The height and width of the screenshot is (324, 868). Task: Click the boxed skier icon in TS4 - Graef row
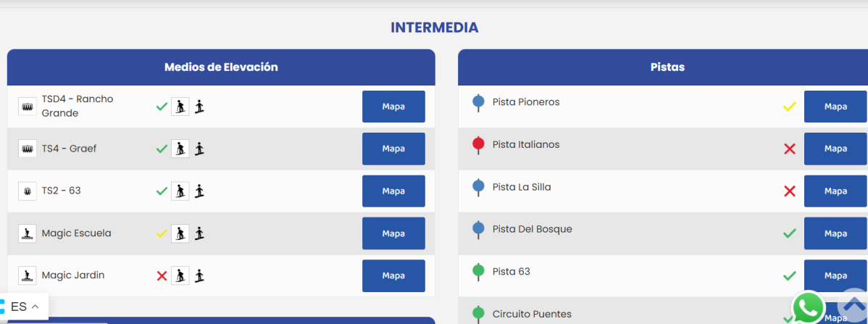[x=180, y=149]
